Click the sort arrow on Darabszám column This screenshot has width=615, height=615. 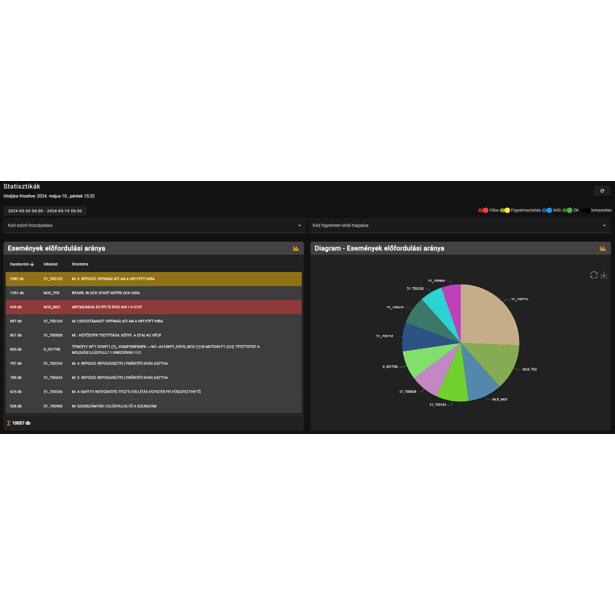coord(32,264)
